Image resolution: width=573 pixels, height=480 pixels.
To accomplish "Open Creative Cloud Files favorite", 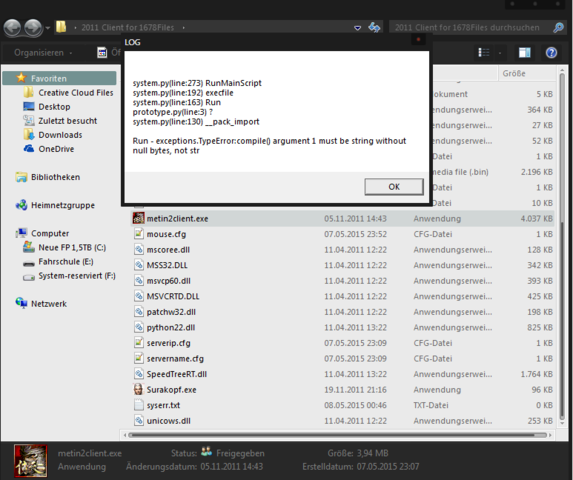I will (x=76, y=92).
